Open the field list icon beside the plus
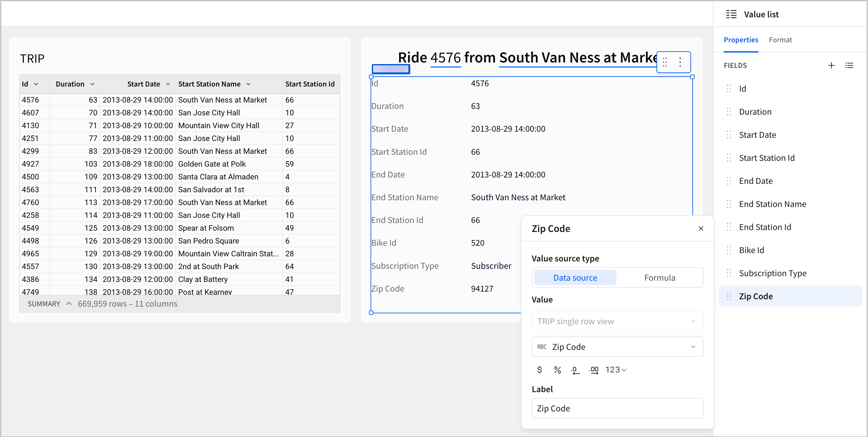 point(850,65)
